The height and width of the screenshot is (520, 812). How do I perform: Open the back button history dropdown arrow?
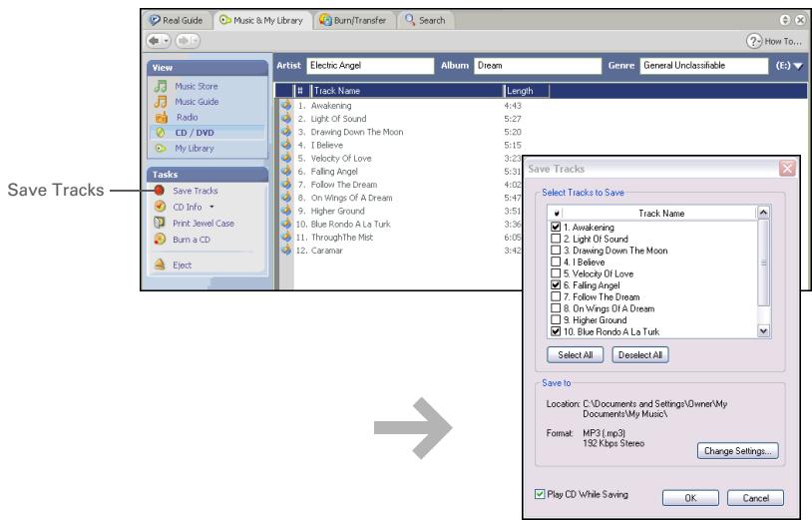point(166,40)
